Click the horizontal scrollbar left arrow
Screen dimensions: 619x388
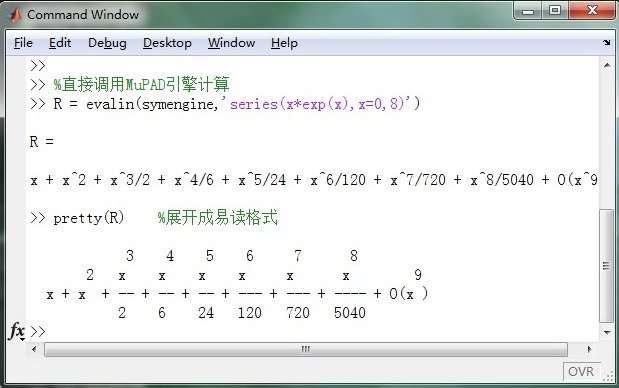coord(34,349)
